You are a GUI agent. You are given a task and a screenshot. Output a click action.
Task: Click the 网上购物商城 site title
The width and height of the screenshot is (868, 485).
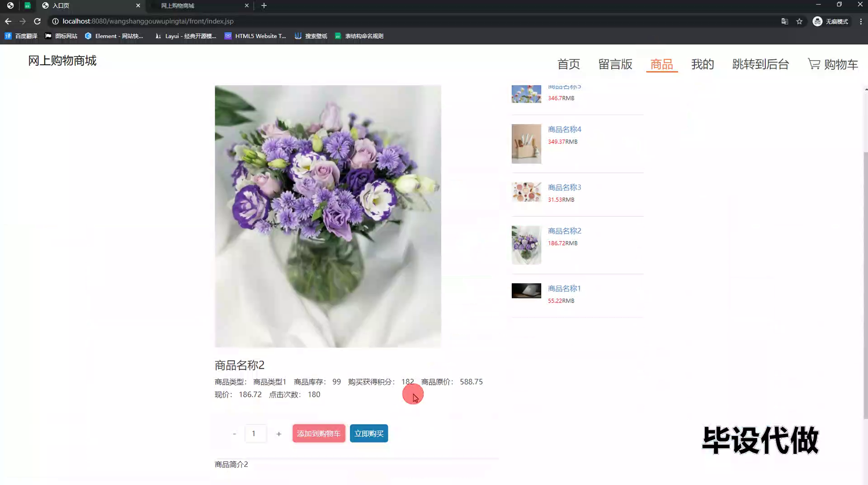[62, 61]
